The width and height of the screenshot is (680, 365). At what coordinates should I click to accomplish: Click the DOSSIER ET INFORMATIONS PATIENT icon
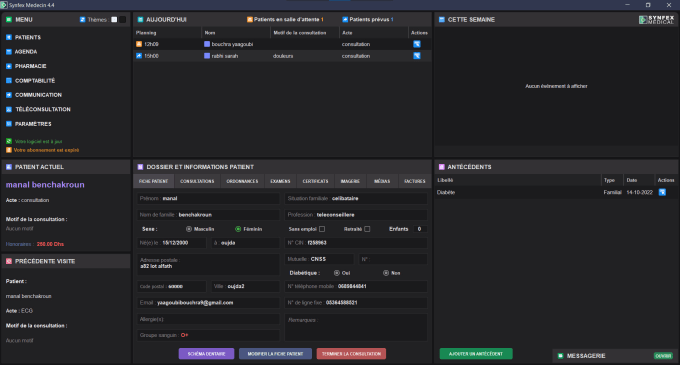coord(140,167)
